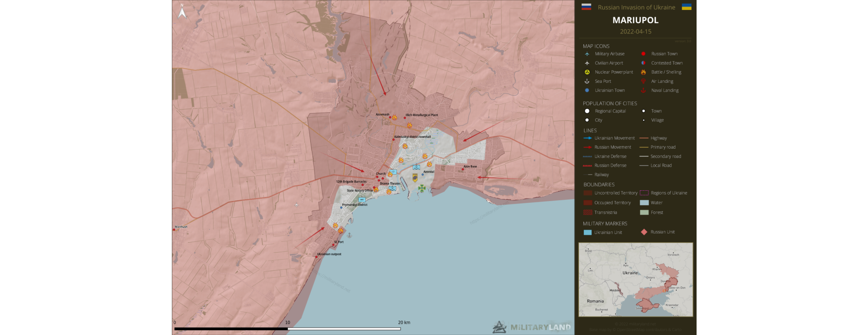Click the Illich Metallurgical Plant label

click(x=421, y=115)
